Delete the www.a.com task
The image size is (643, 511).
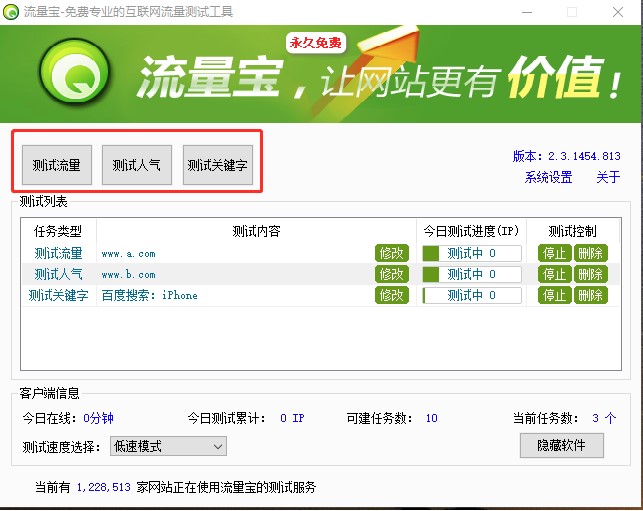(x=591, y=253)
